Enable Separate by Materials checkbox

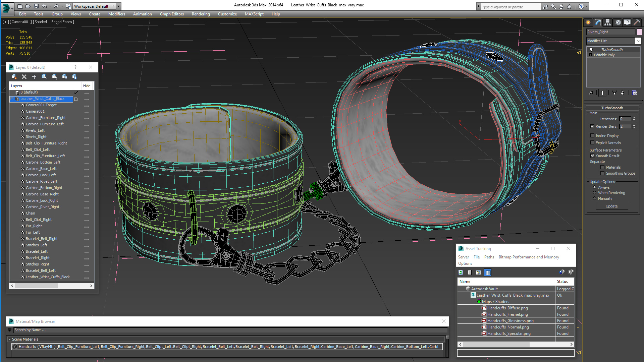click(602, 167)
